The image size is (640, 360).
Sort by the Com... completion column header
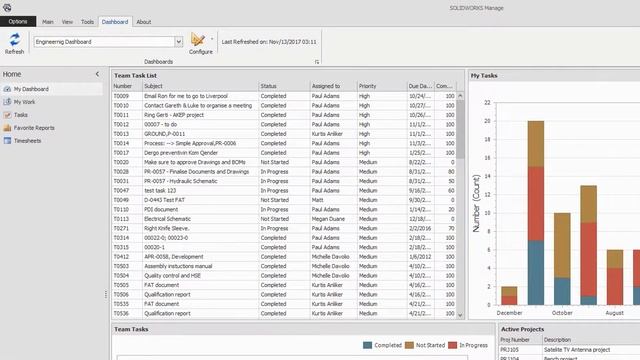pos(445,86)
